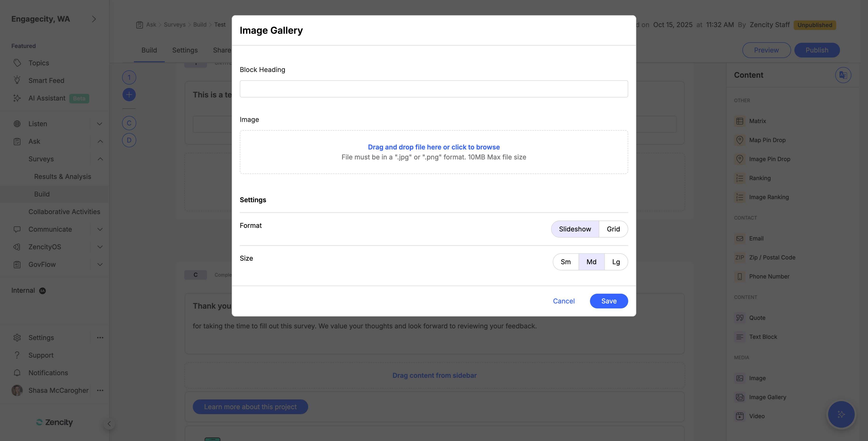Open the translate tool in Content panel
This screenshot has width=868, height=441.
[843, 75]
